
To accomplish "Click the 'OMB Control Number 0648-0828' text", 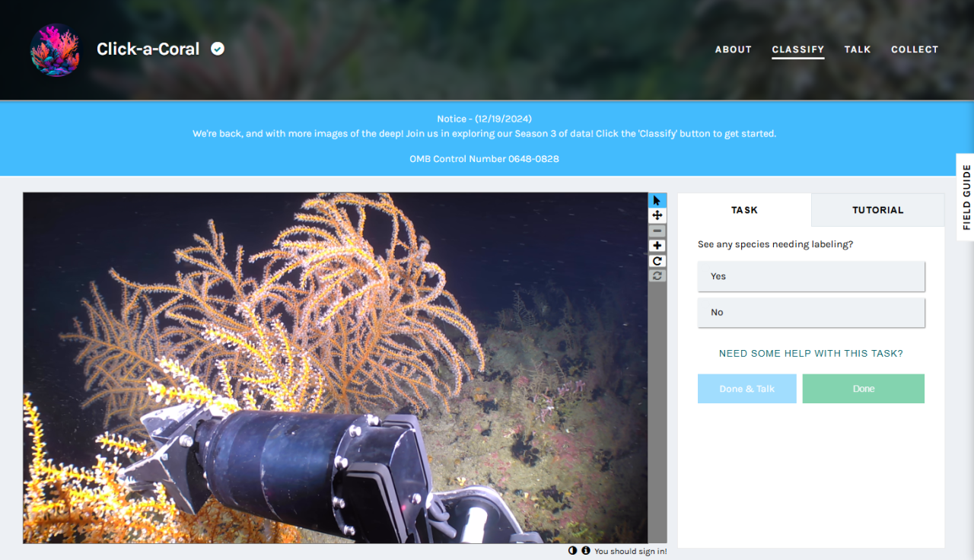I will click(x=485, y=159).
